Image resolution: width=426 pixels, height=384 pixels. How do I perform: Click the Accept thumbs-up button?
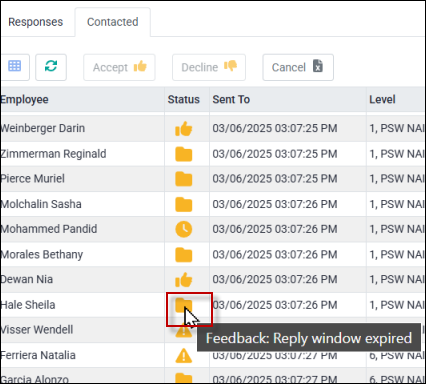pos(119,67)
